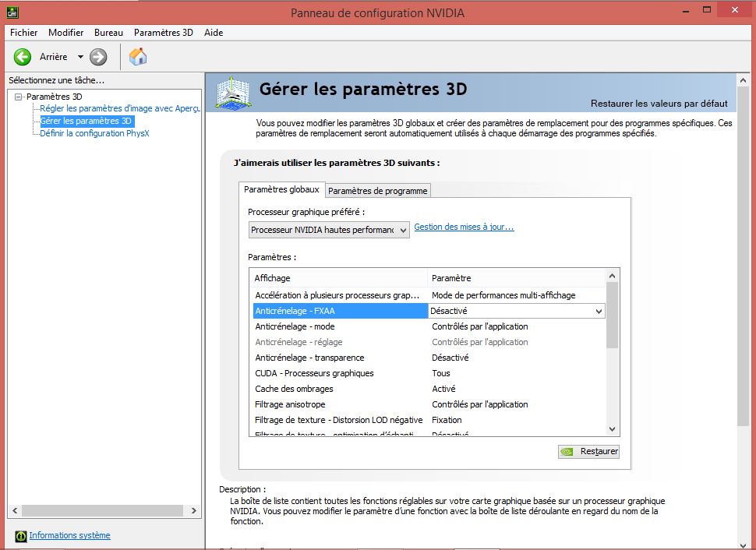Click the main page vertical scrollbar thumb
This screenshot has width=756, height=550.
coord(743,256)
